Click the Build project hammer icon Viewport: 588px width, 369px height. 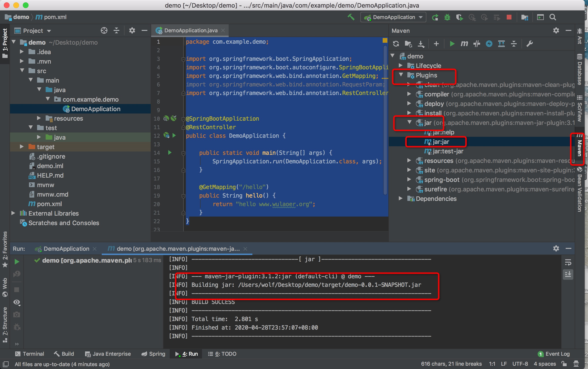point(351,17)
